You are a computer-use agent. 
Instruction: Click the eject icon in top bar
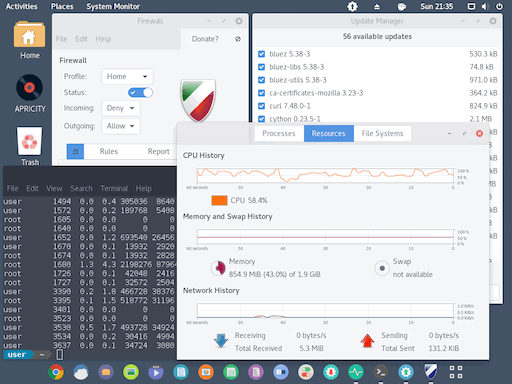click(377, 6)
